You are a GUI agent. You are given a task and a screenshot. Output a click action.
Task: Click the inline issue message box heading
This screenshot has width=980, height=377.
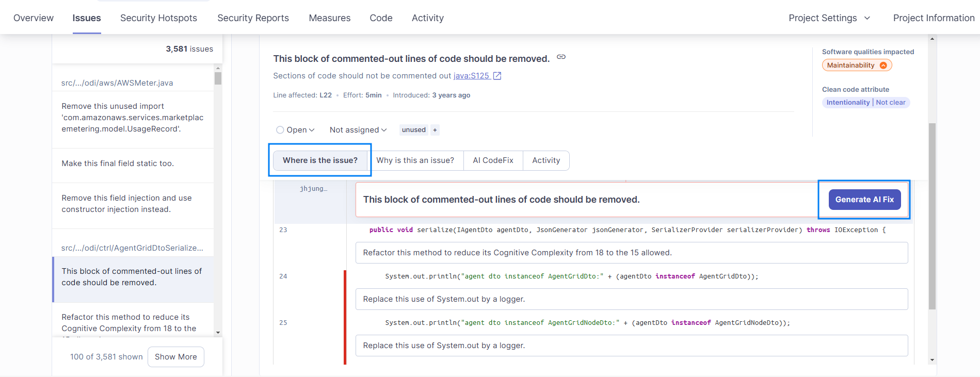pyautogui.click(x=501, y=200)
